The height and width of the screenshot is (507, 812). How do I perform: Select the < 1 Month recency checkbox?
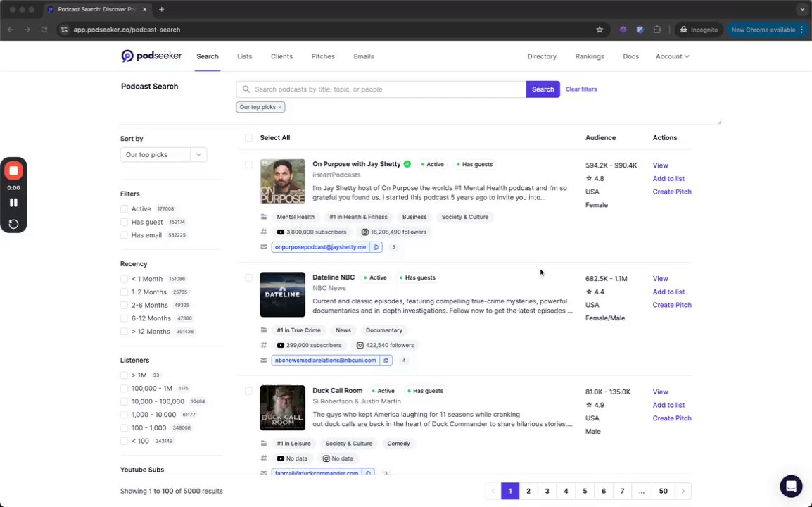pos(124,279)
